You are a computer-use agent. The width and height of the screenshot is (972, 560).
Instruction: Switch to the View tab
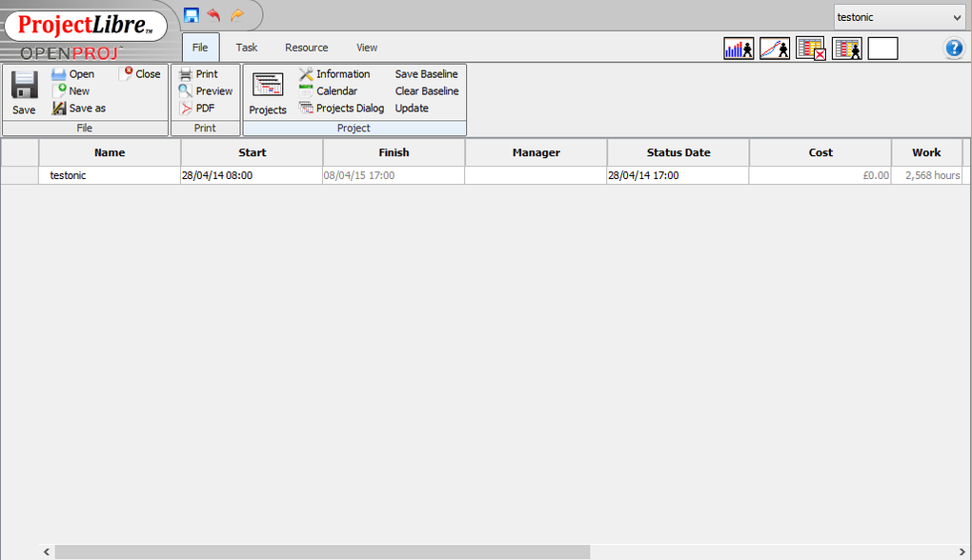(x=367, y=47)
